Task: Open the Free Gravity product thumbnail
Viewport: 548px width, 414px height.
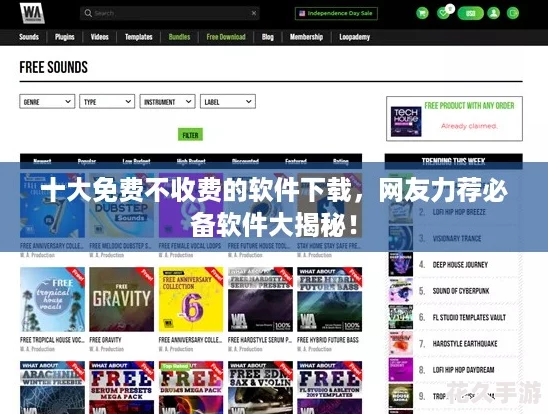Action: pos(121,299)
